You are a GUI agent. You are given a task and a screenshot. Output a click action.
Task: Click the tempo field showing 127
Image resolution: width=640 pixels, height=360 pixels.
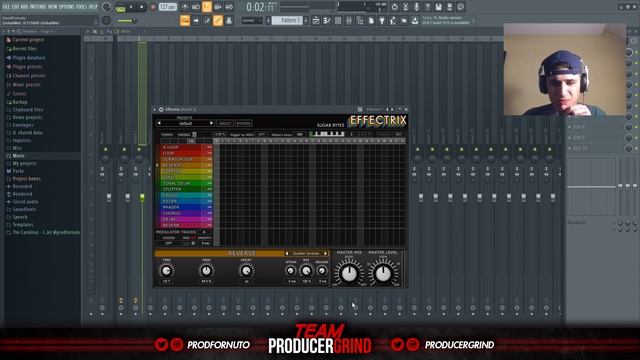[167, 7]
